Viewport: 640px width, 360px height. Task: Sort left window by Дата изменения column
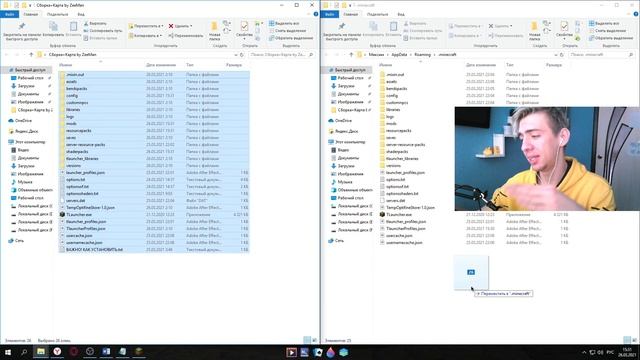[x=161, y=65]
